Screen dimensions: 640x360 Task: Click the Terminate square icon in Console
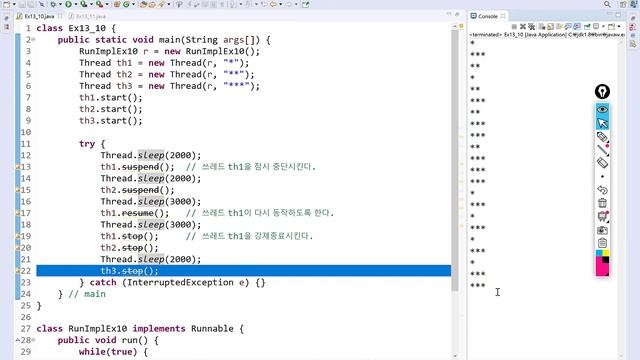[514, 27]
